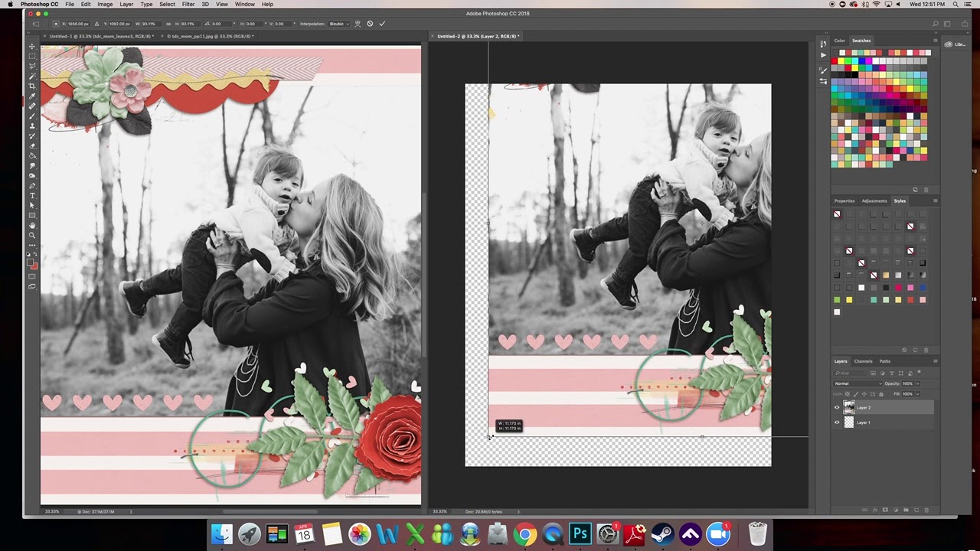Toggle relative positioning triangle in options bar
The height and width of the screenshot is (551, 980).
[97, 24]
